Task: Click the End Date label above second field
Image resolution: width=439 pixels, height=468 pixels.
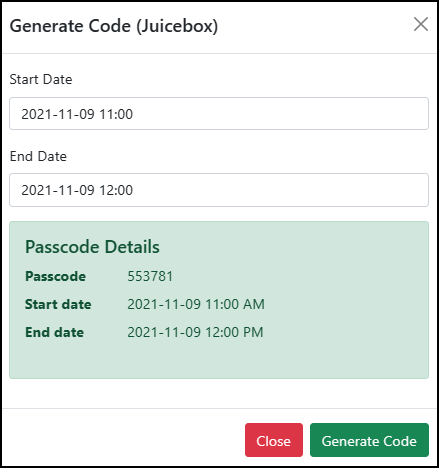Action: point(38,156)
